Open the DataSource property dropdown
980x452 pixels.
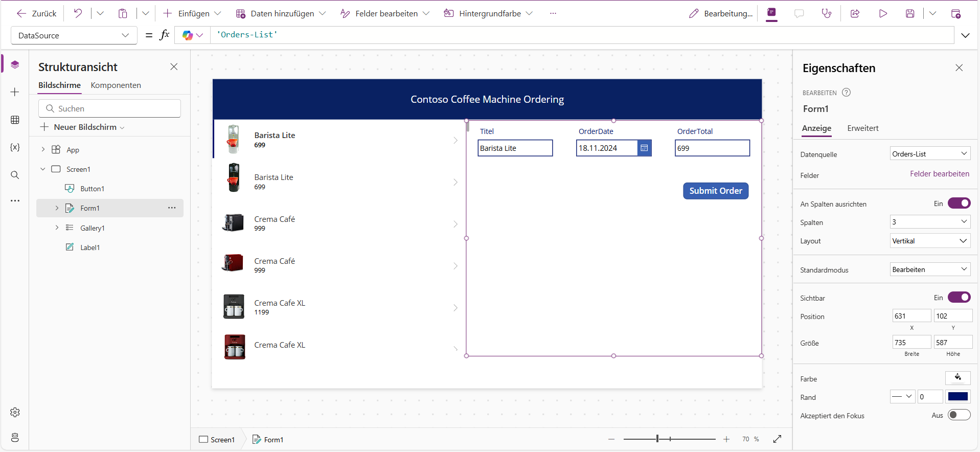click(74, 35)
